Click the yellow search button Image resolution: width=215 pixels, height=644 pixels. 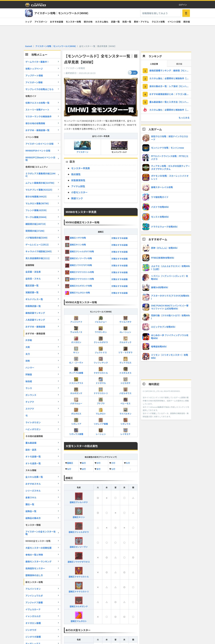[x=186, y=13]
